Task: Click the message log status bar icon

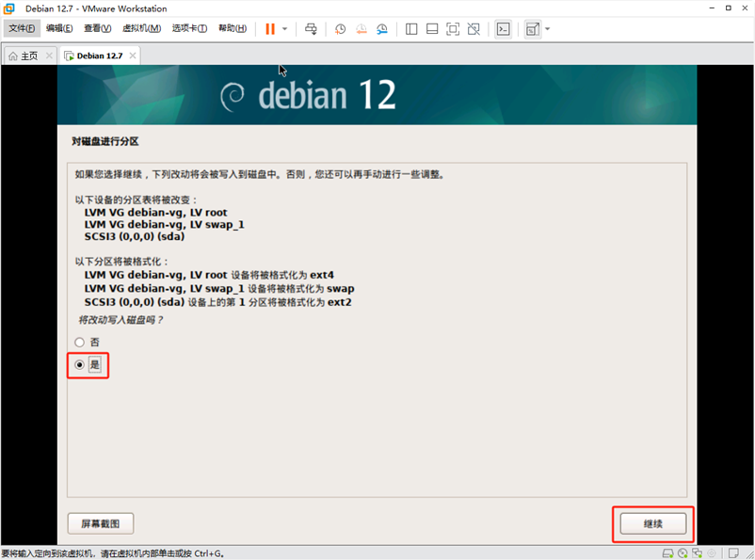Action: click(733, 553)
